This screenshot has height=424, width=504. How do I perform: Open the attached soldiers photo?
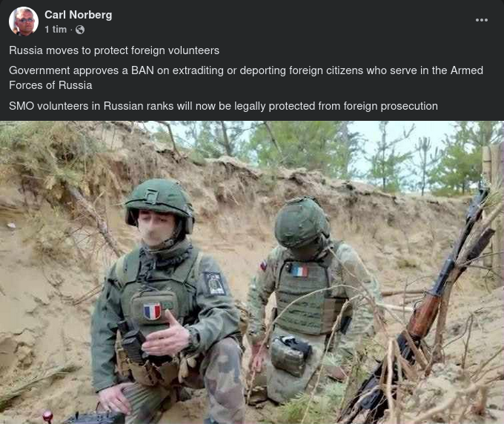(252, 272)
